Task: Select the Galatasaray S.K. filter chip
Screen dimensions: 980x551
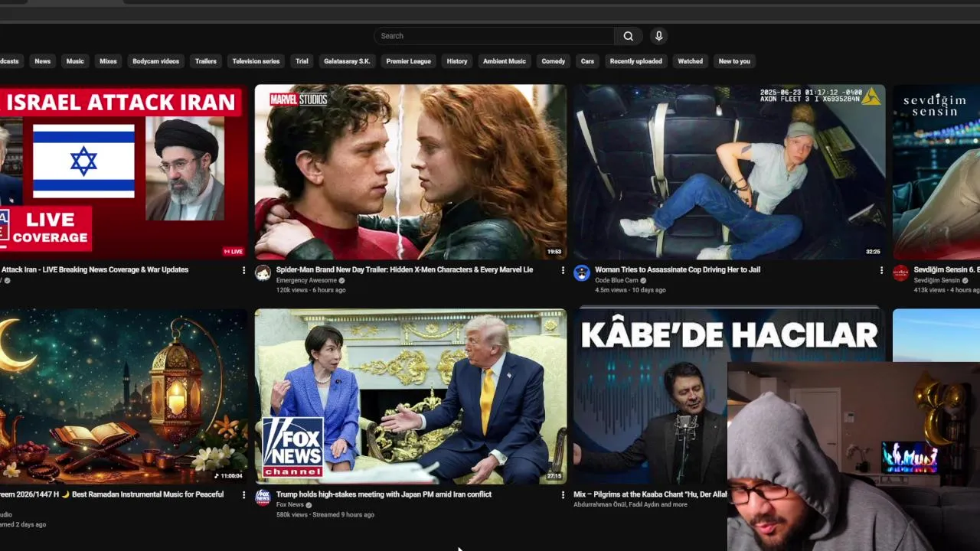Action: 347,61
